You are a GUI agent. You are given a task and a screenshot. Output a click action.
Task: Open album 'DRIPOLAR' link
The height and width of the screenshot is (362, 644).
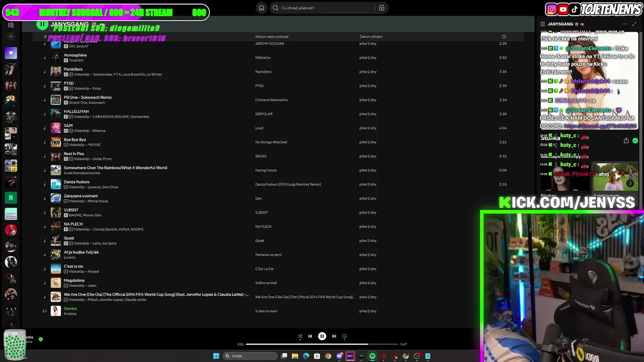[264, 114]
